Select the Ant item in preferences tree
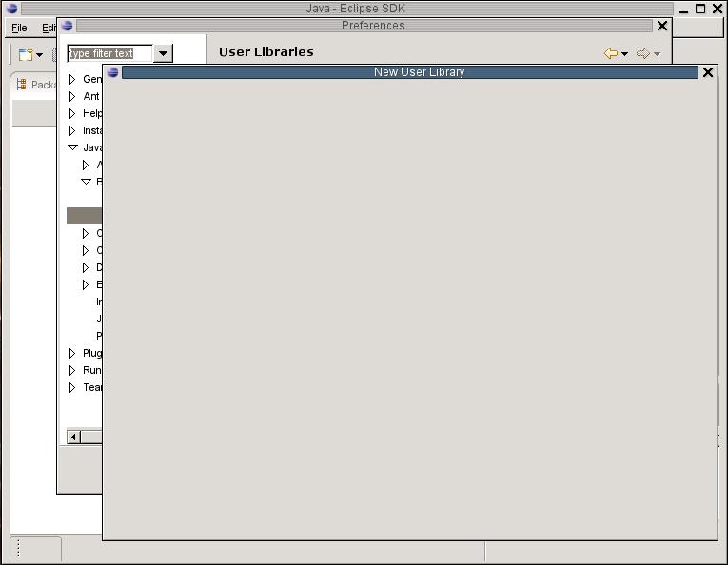The width and height of the screenshot is (728, 565). click(91, 96)
